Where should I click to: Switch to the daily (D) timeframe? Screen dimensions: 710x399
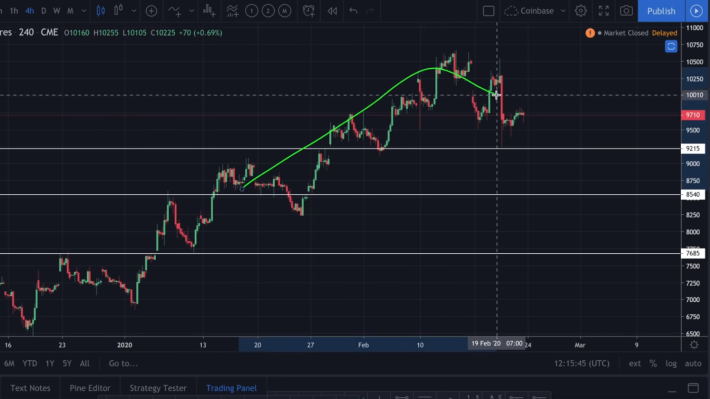(43, 11)
